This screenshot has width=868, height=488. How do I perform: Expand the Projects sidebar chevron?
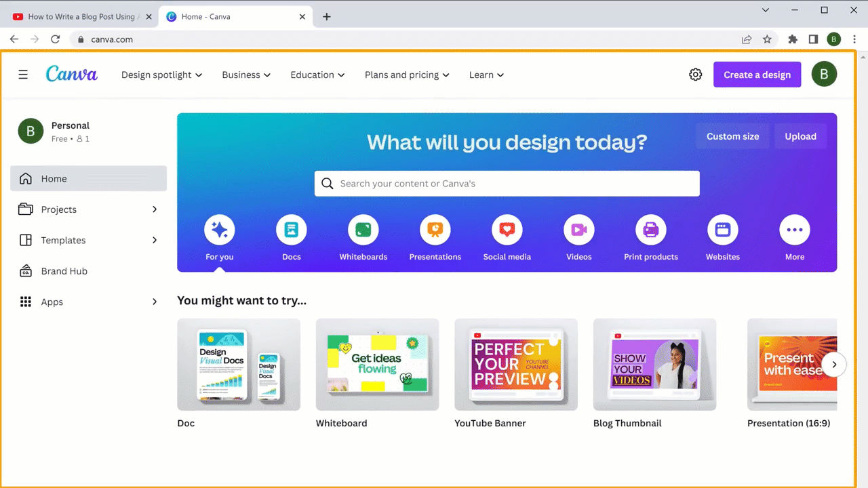click(x=155, y=209)
